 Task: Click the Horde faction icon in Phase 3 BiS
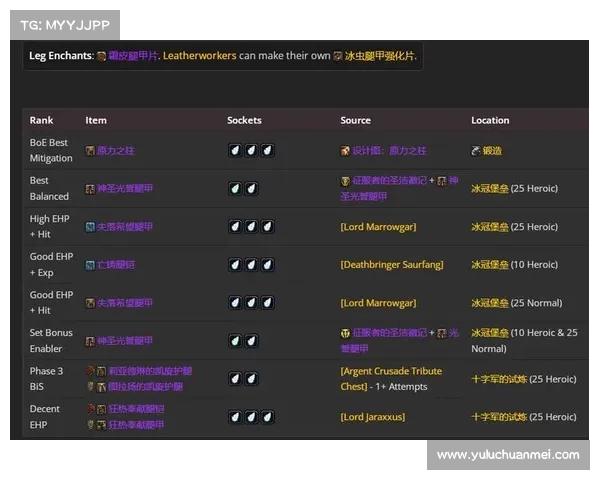90,371
